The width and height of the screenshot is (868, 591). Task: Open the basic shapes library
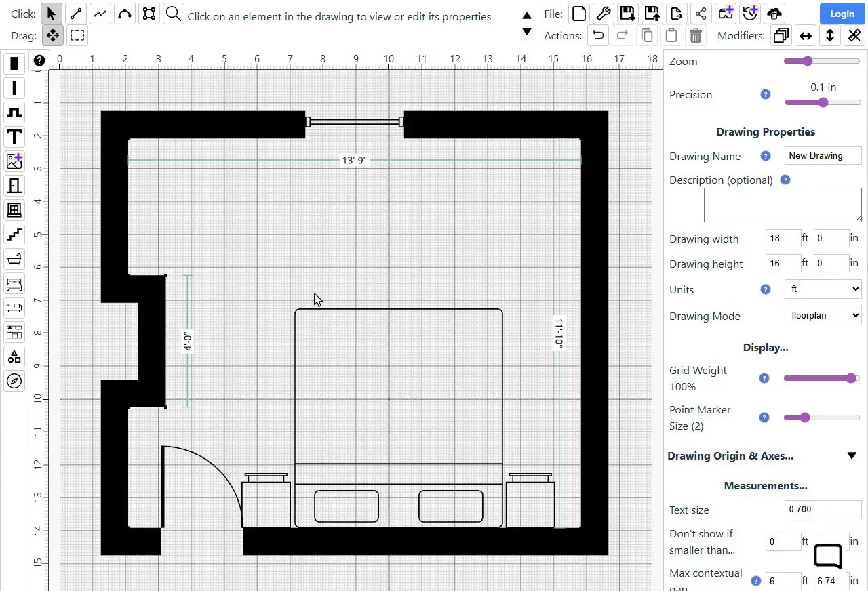[x=14, y=356]
